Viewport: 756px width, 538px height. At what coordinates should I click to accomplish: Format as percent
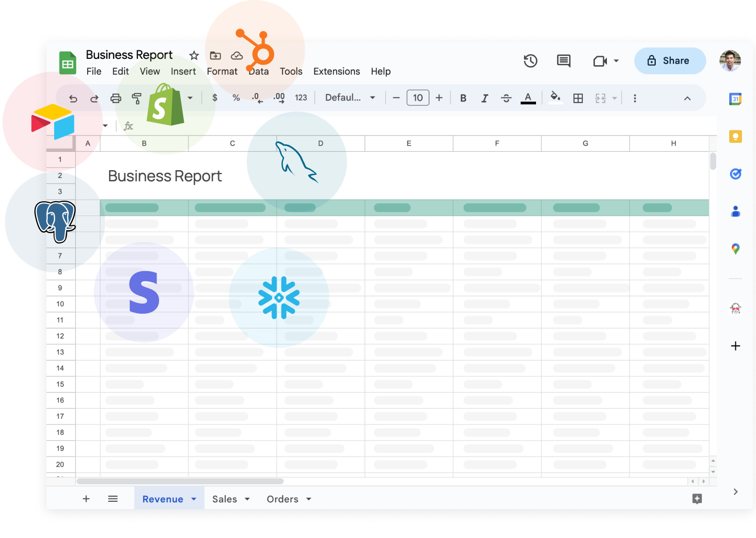tap(236, 98)
